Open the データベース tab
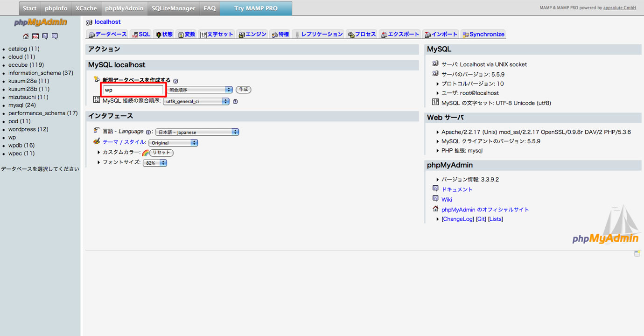Image resolution: width=644 pixels, height=336 pixels. pyautogui.click(x=107, y=34)
